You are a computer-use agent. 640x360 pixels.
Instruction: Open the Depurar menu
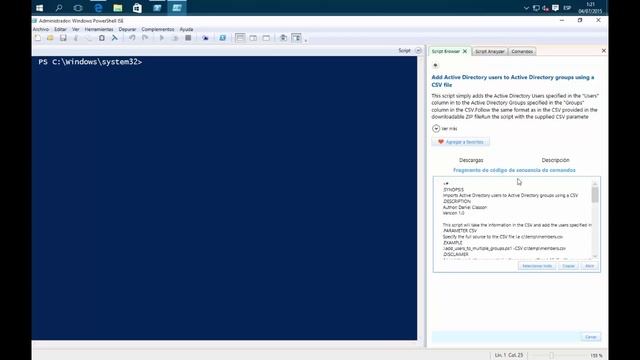[127, 29]
